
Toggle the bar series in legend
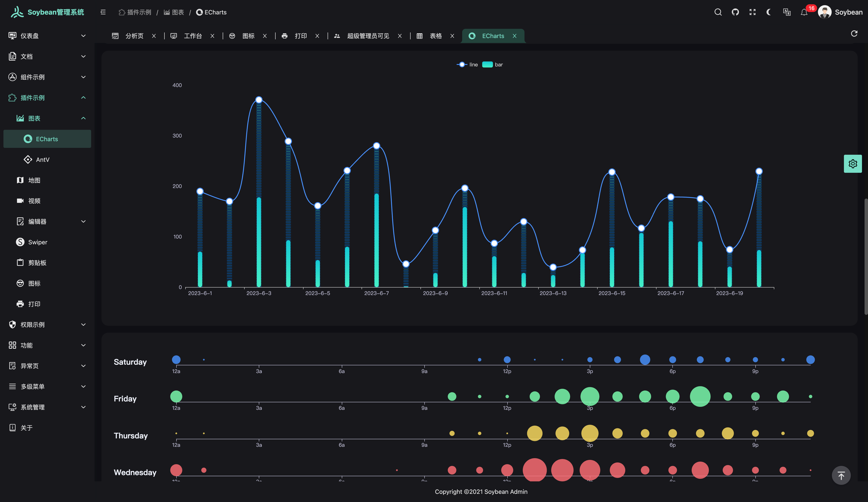(492, 65)
